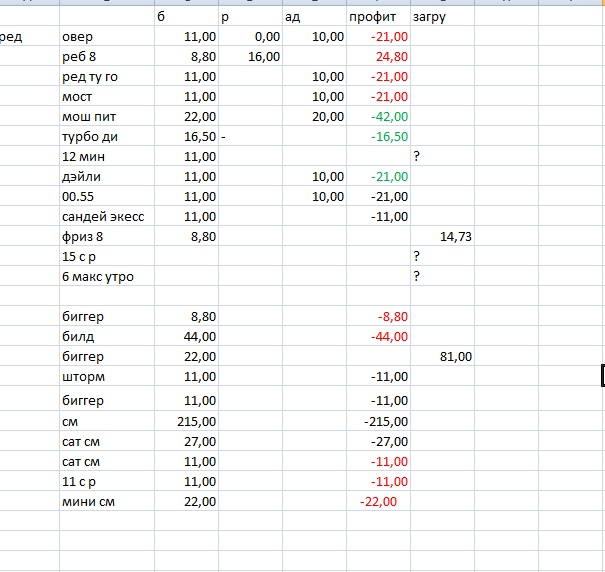Screen dimensions: 605x572
Task: Select the value -11,00 in сандей экесс row
Action: pyautogui.click(x=389, y=217)
